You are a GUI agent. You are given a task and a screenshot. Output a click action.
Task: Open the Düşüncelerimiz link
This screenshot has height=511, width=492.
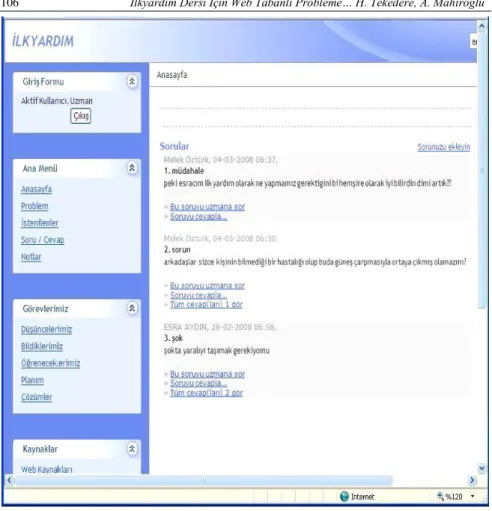pyautogui.click(x=46, y=330)
